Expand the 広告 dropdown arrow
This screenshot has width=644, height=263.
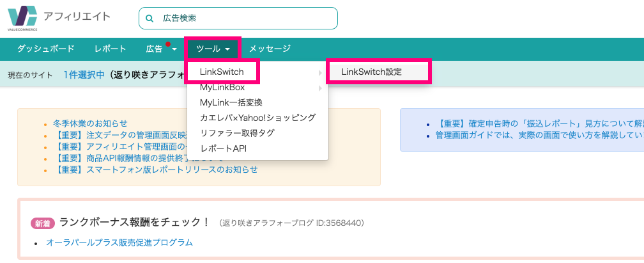tap(174, 49)
